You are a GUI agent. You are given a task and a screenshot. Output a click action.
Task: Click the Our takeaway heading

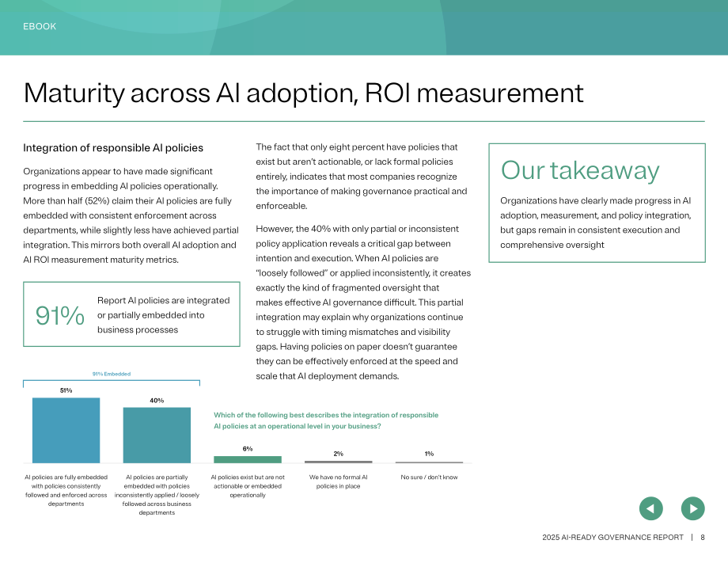tap(580, 170)
